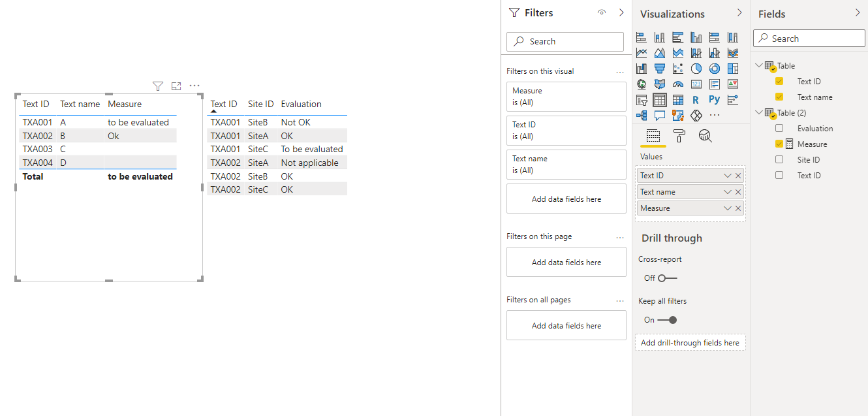The image size is (868, 416).
Task: Collapse the Table fields group
Action: tap(759, 66)
